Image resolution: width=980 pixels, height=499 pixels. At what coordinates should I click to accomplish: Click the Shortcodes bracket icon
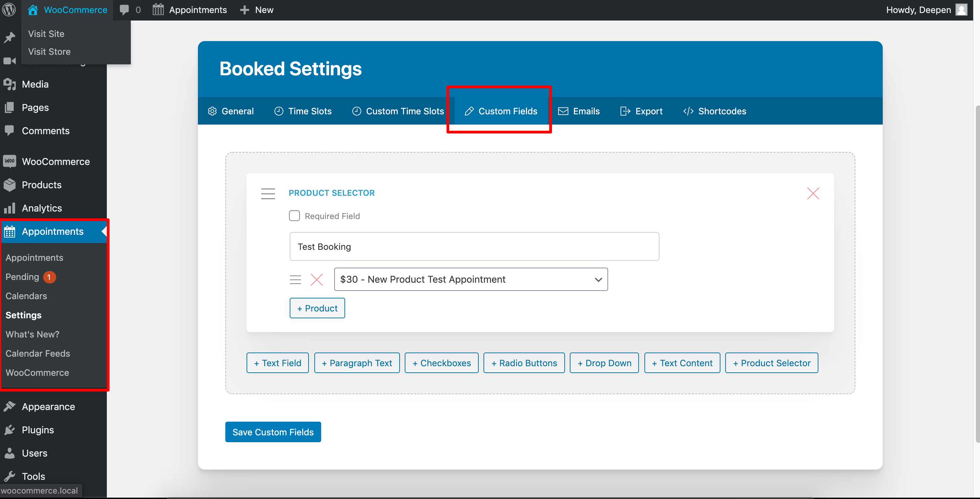[688, 111]
